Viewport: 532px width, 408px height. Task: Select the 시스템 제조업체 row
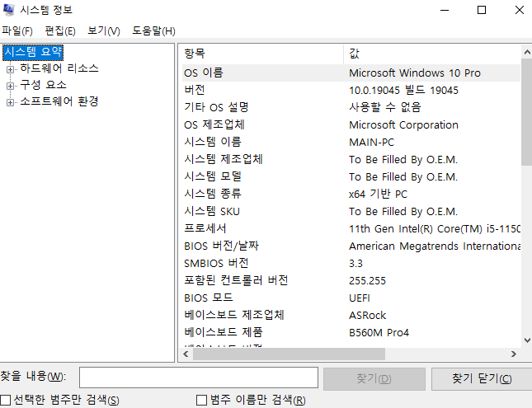tap(351, 159)
